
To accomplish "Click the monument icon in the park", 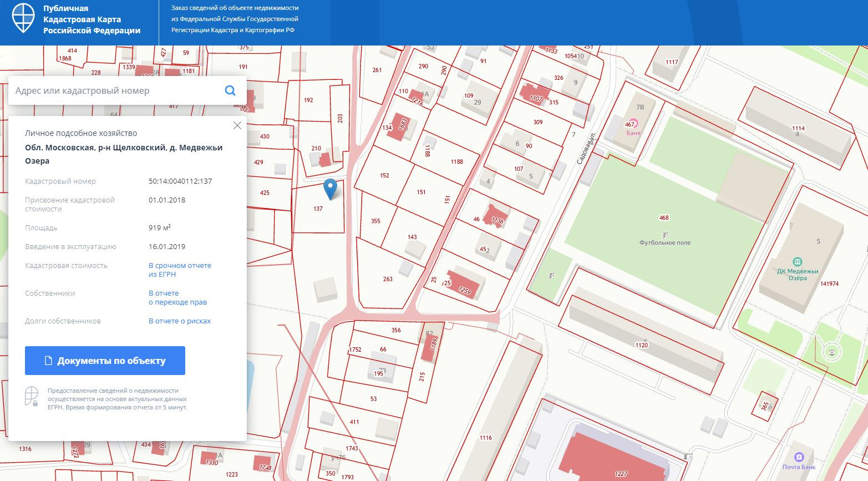I will pos(831,351).
